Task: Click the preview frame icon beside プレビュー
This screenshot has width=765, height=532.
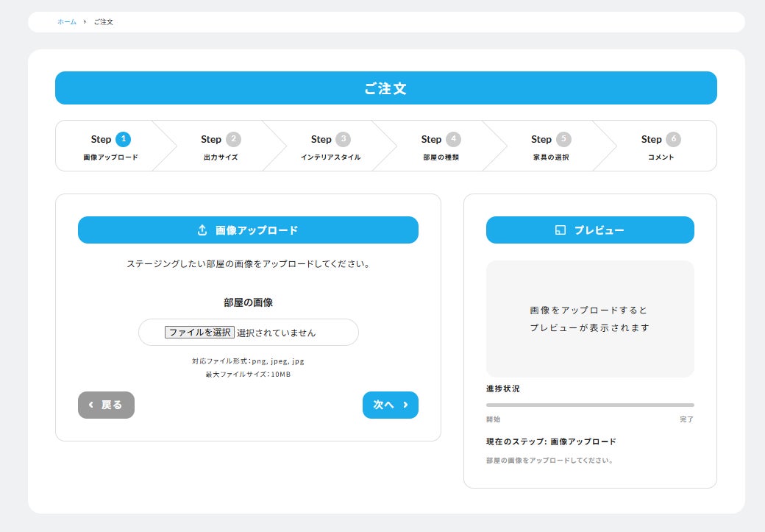Action: [561, 230]
